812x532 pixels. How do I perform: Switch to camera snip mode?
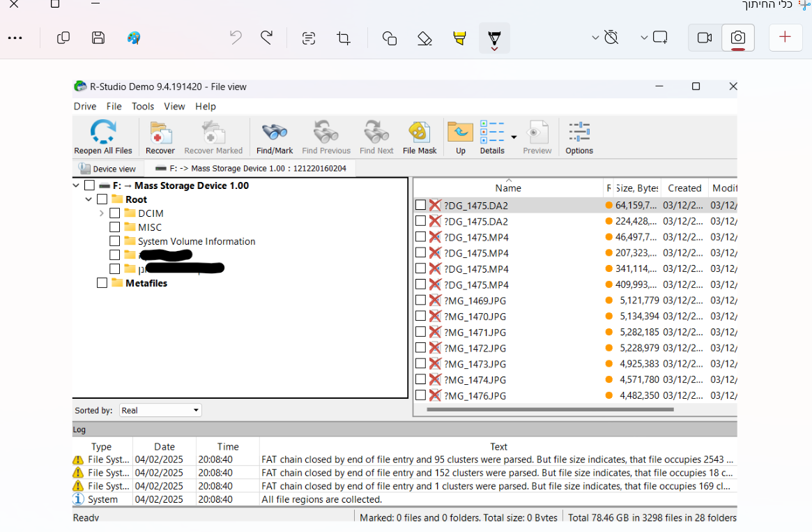click(738, 38)
